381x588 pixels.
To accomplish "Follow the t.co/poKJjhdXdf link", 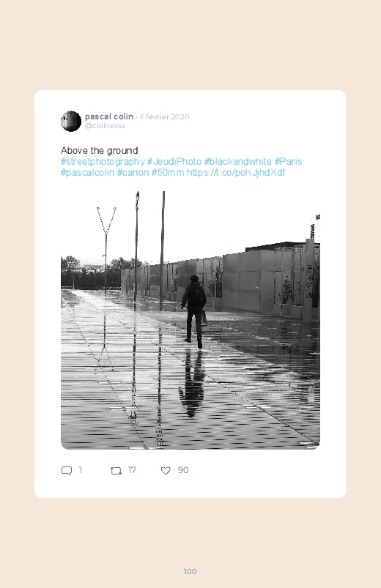I will click(236, 173).
